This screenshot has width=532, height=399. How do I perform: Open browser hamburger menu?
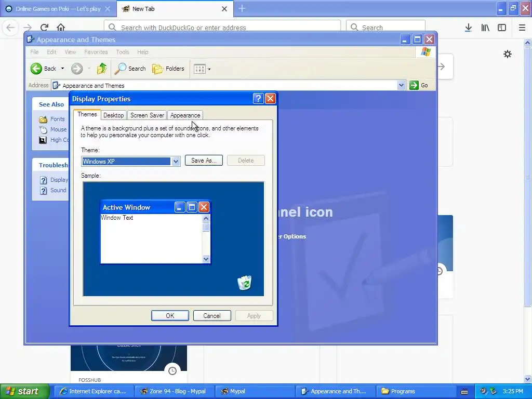pyautogui.click(x=522, y=28)
